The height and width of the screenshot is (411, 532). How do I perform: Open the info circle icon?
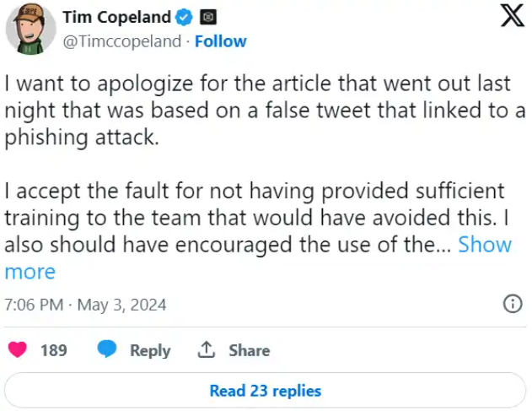(x=512, y=305)
